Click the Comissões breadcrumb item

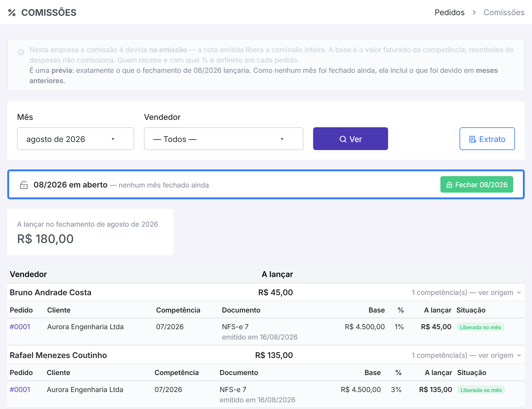[x=504, y=12]
